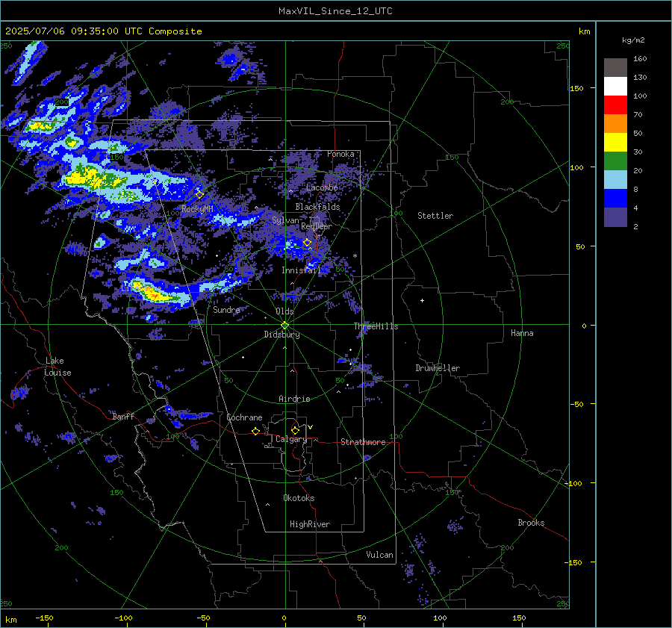
Task: Click the yellow V marker east of Calgary
Action: [x=311, y=427]
